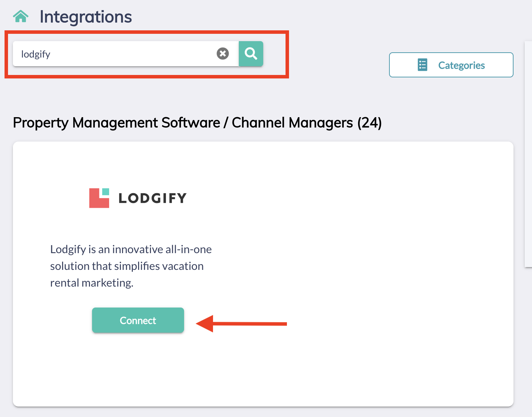532x417 pixels.
Task: Click the list icon inside Categories button
Action: click(x=422, y=65)
